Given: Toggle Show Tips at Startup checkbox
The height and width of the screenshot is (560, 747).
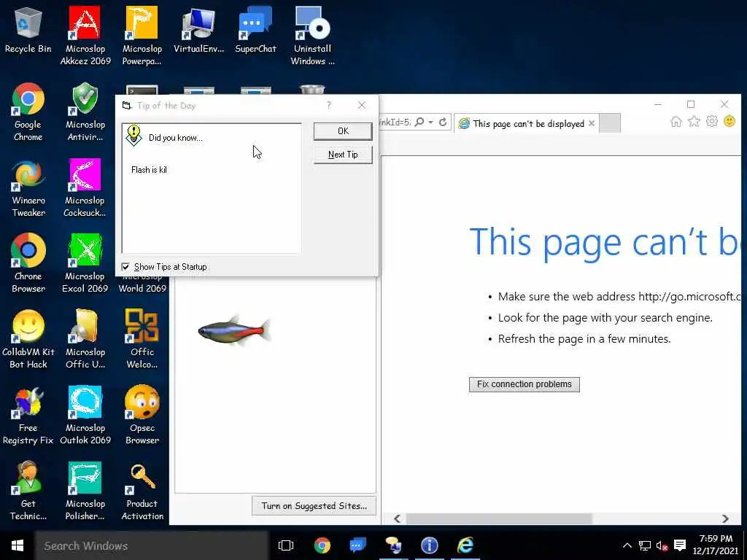Looking at the screenshot, I should tap(125, 267).
